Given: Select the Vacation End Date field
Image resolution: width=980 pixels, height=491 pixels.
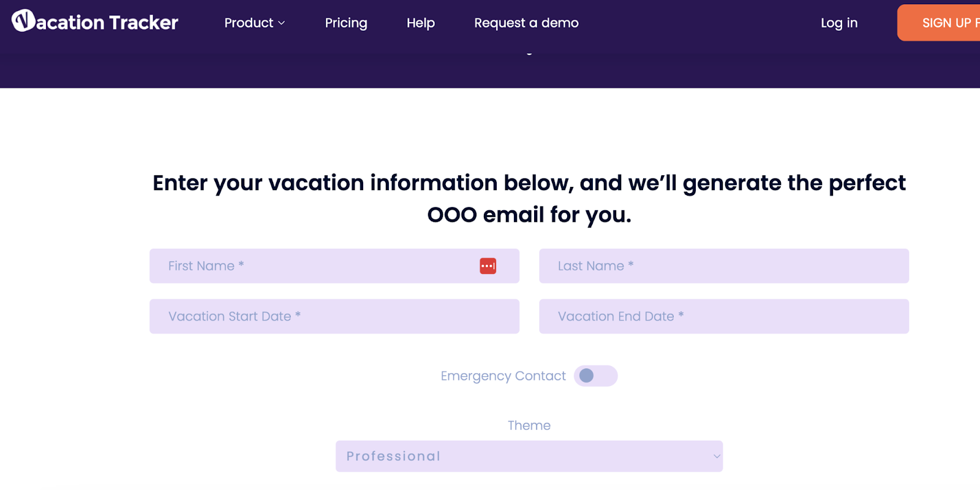Looking at the screenshot, I should pyautogui.click(x=723, y=316).
